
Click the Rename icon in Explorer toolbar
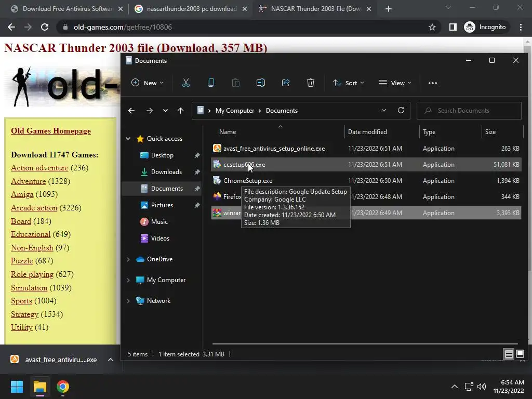point(261,83)
